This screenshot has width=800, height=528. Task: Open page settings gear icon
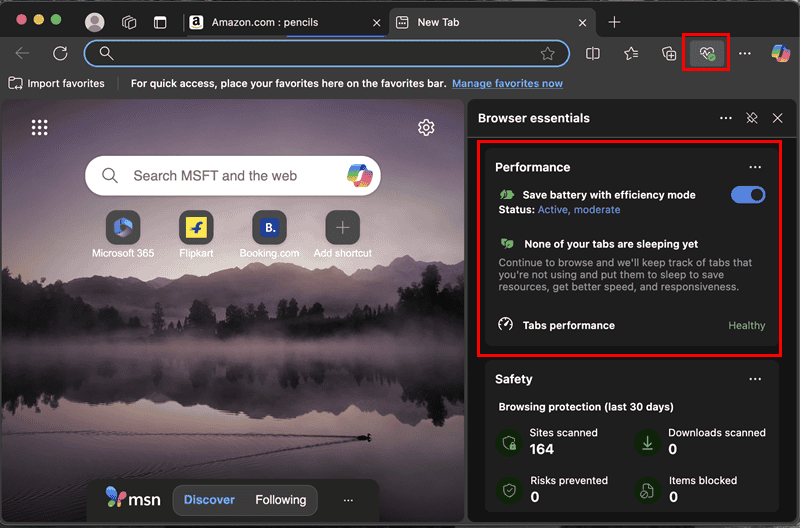coord(426,127)
